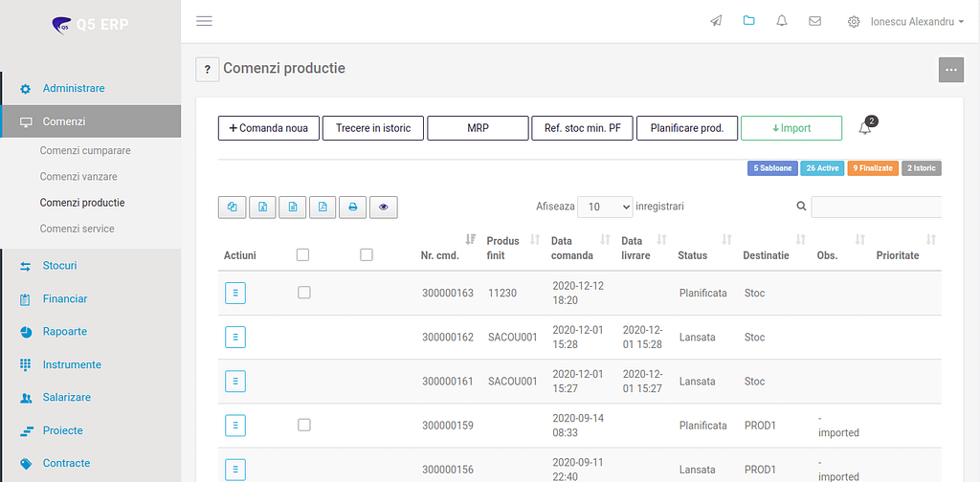
Task: Click Trecere in istoric button
Action: [x=373, y=128]
